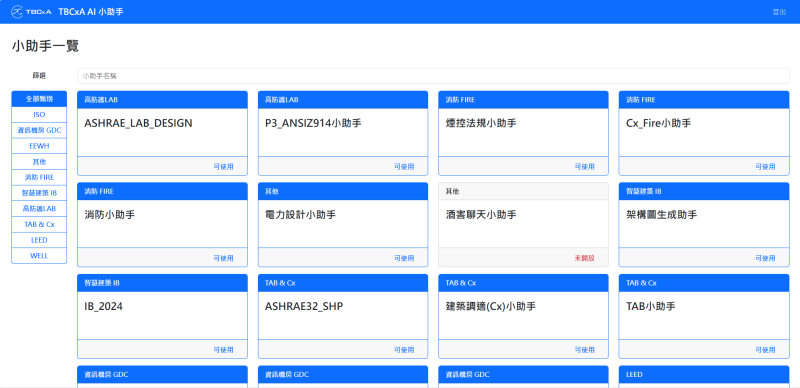Click 其他 header of 電力設計小助手 card

(x=343, y=191)
